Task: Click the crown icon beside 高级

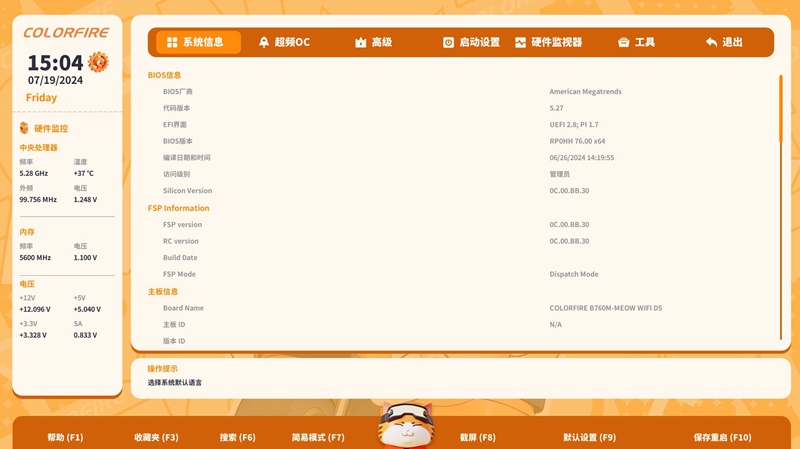Action: pyautogui.click(x=361, y=43)
